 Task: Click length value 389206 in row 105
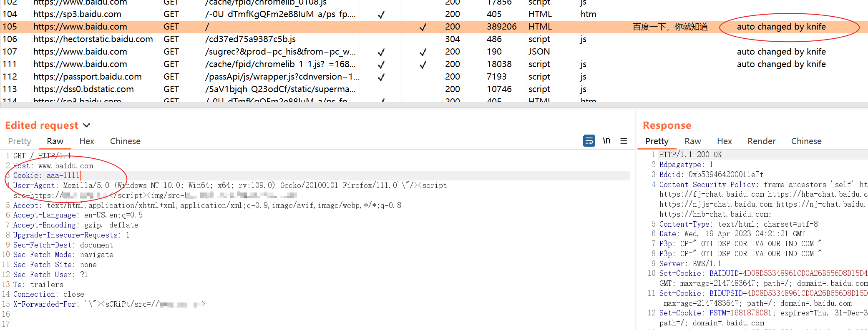pyautogui.click(x=502, y=27)
